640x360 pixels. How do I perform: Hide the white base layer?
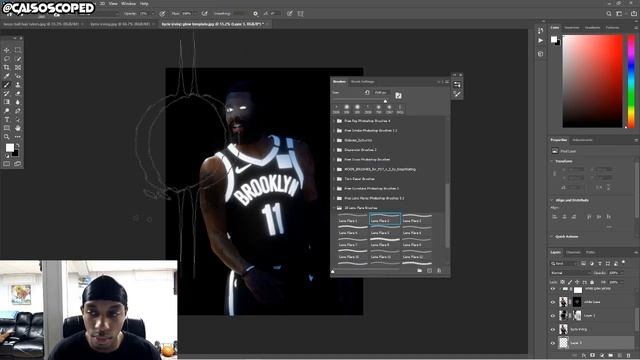(553, 302)
